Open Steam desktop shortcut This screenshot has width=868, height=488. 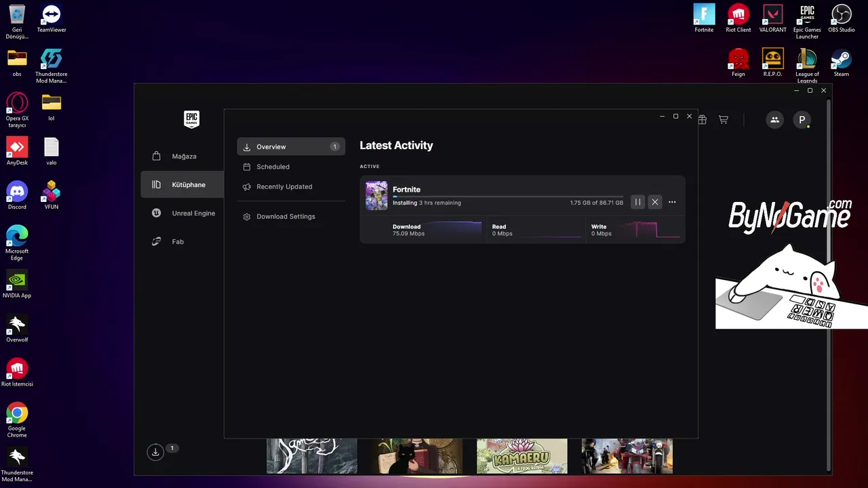click(842, 63)
